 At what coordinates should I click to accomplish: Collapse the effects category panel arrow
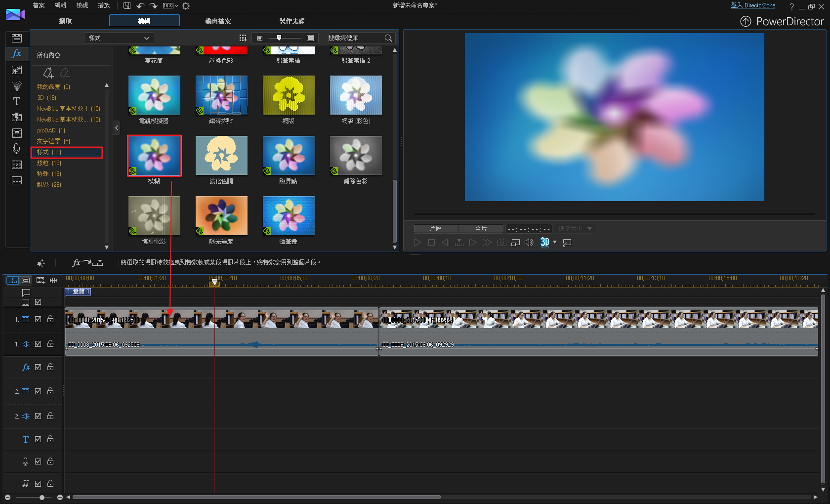pos(117,128)
